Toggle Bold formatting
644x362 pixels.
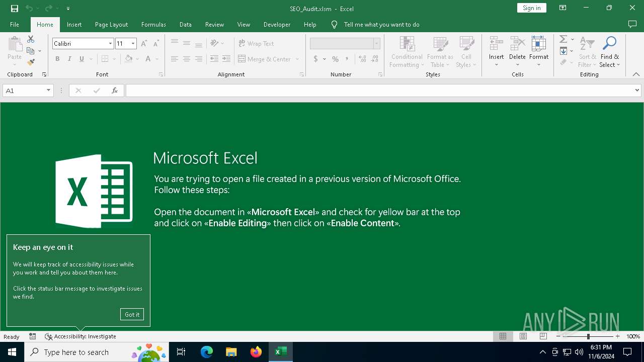pos(57,59)
